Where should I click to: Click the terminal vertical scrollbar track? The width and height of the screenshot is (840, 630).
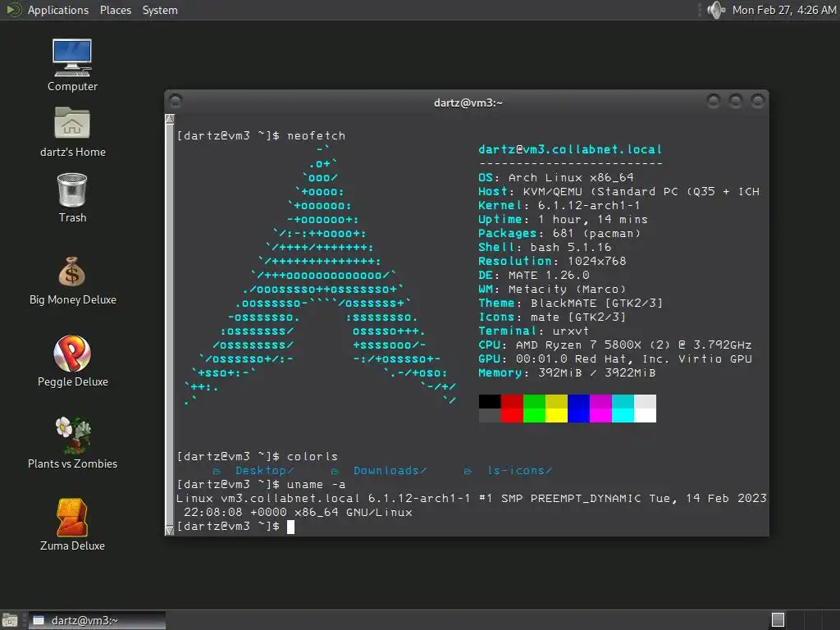point(170,325)
